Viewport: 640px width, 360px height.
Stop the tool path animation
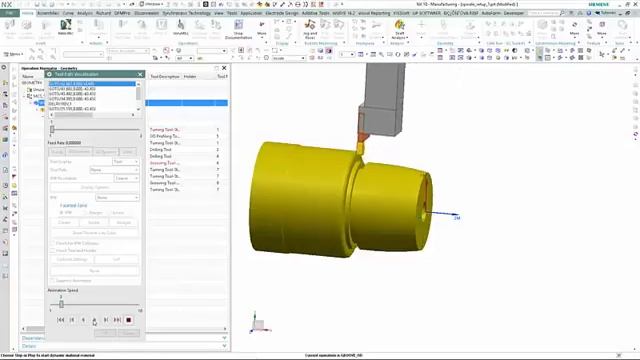(129, 320)
